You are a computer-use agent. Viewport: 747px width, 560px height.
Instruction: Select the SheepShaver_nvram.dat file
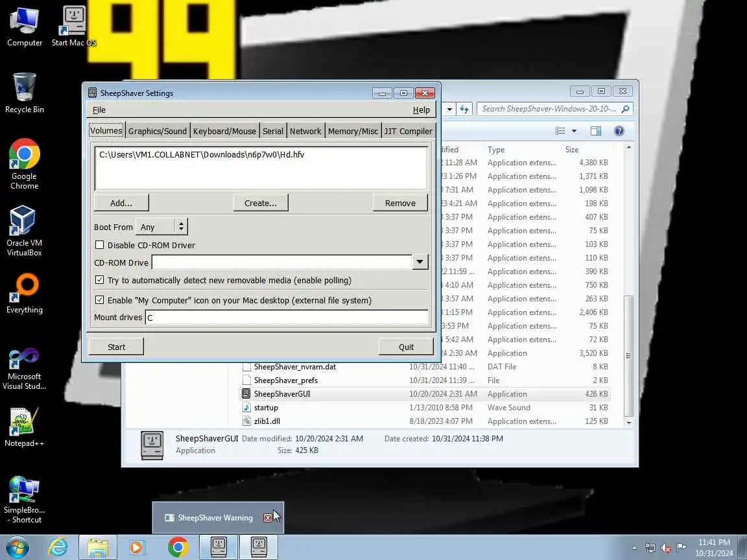click(x=295, y=367)
